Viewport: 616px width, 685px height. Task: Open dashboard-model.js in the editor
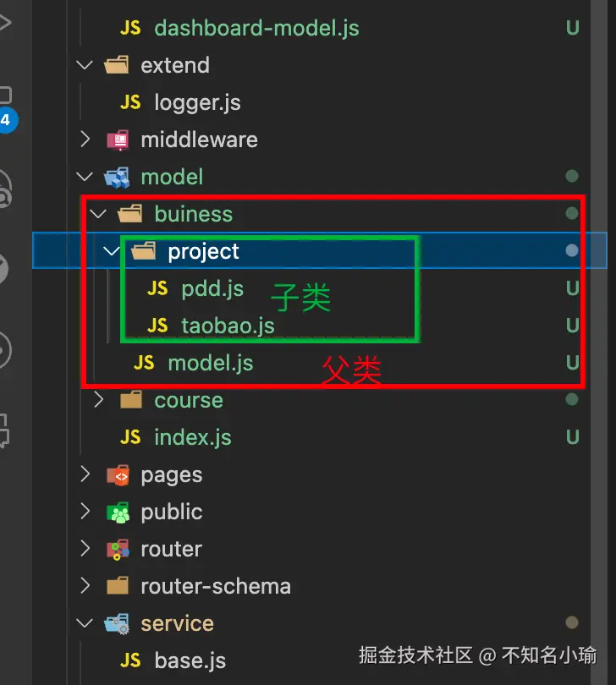click(256, 28)
